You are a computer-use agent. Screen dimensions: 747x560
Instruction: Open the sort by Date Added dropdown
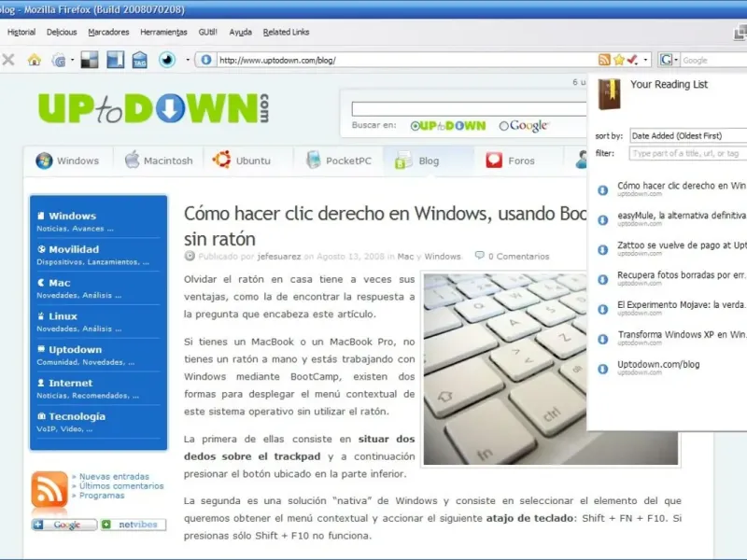[x=688, y=135]
